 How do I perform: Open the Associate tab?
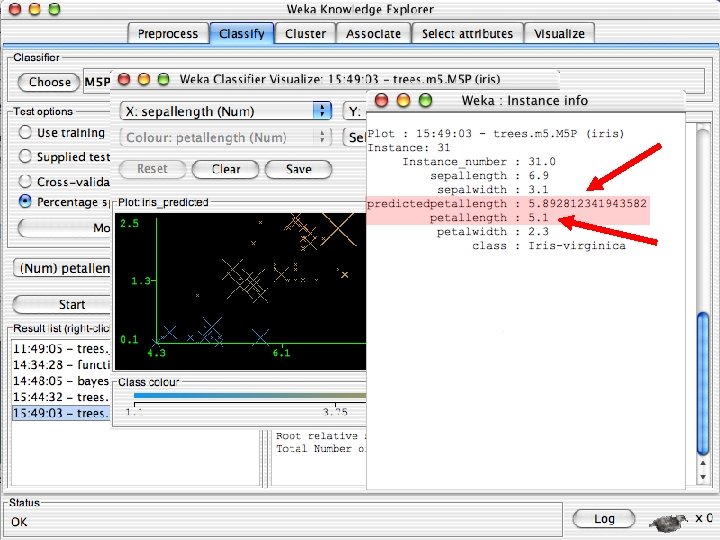[373, 34]
